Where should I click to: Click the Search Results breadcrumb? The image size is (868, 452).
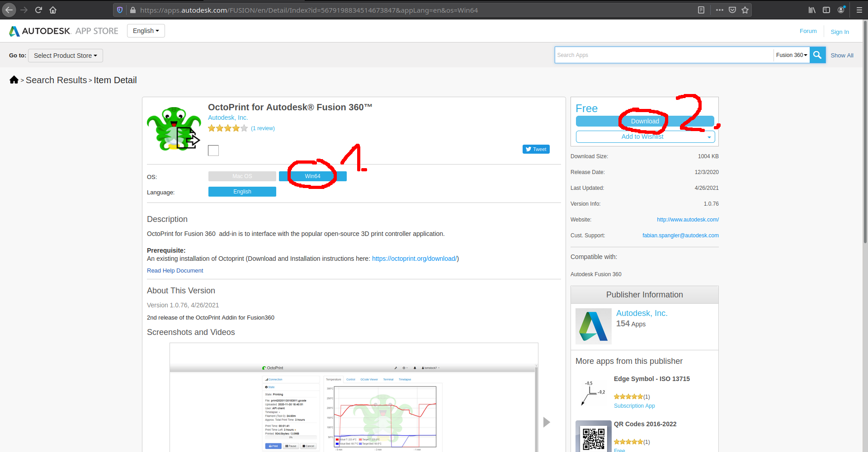(x=56, y=80)
